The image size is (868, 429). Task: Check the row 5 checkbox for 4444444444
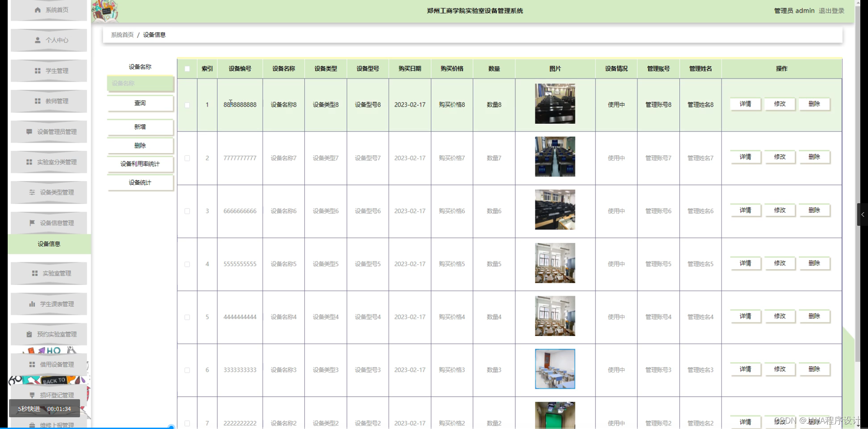coord(187,317)
